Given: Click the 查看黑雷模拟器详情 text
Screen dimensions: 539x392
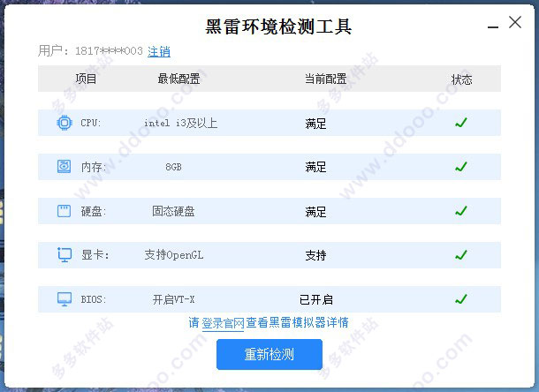Looking at the screenshot, I should 298,322.
